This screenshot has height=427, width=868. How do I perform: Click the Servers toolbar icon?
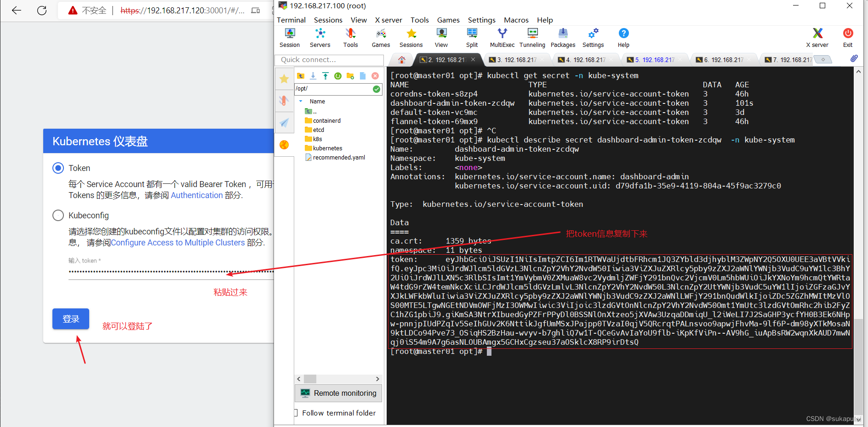320,38
